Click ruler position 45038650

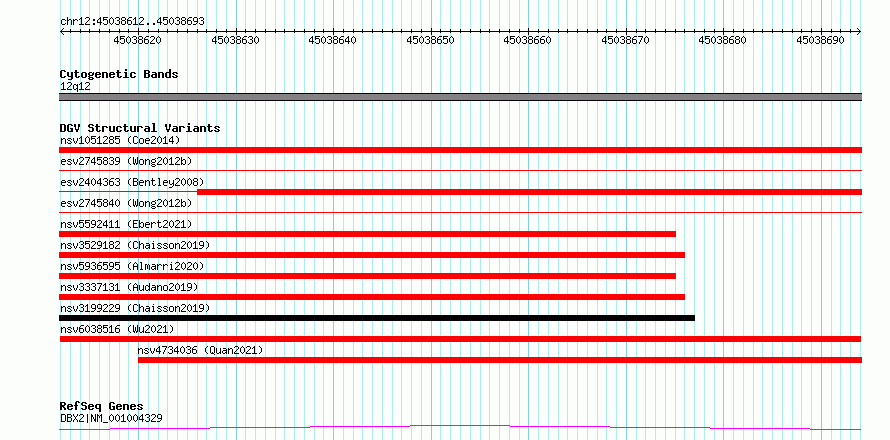click(430, 40)
